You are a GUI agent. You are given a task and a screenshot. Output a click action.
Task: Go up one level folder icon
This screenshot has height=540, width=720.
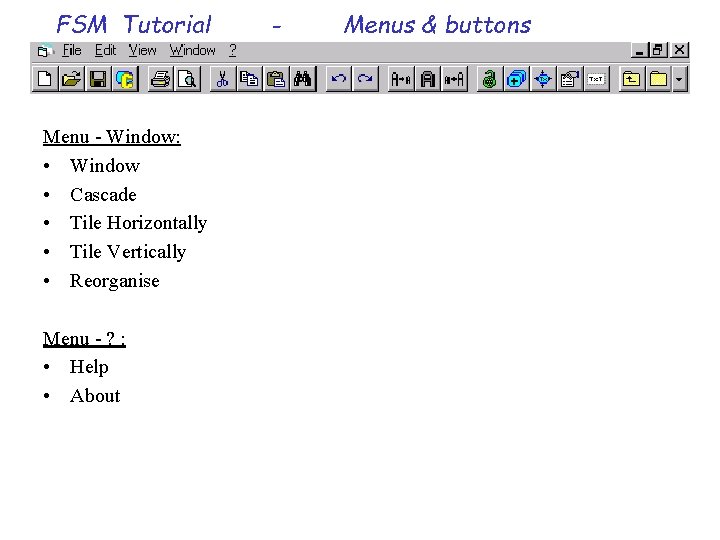tap(632, 79)
